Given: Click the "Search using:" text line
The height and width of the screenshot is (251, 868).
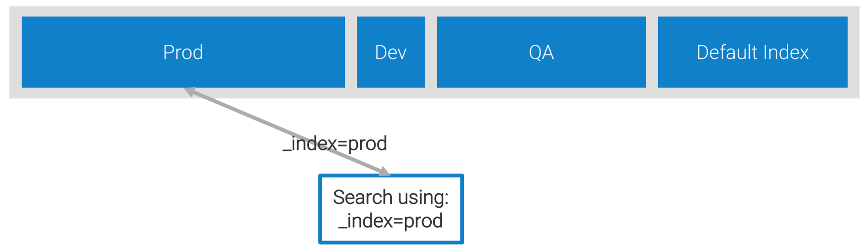Looking at the screenshot, I should (390, 197).
